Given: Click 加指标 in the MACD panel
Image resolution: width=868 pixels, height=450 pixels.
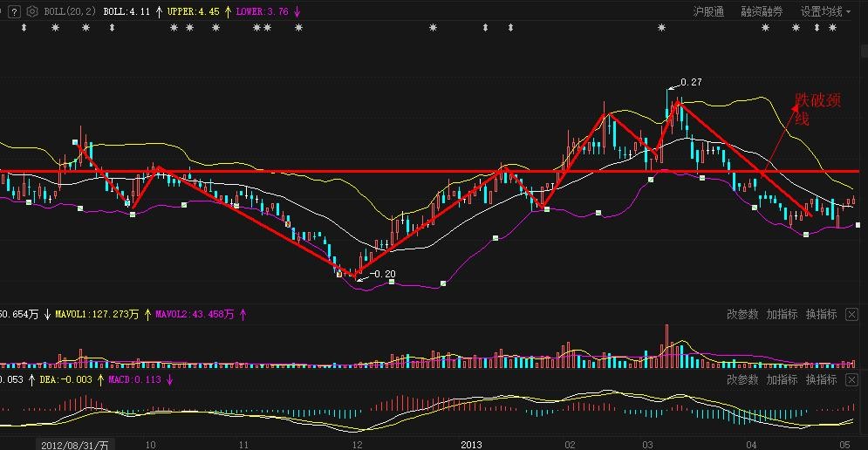Looking at the screenshot, I should click(782, 380).
